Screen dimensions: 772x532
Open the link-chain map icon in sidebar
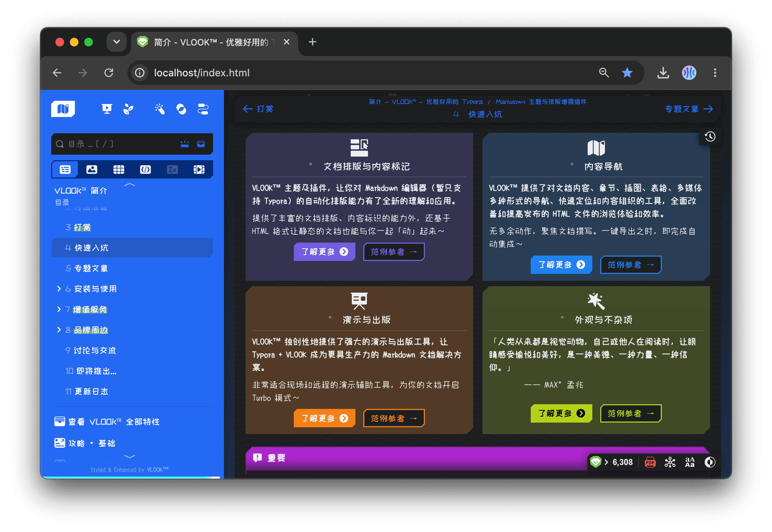click(203, 109)
